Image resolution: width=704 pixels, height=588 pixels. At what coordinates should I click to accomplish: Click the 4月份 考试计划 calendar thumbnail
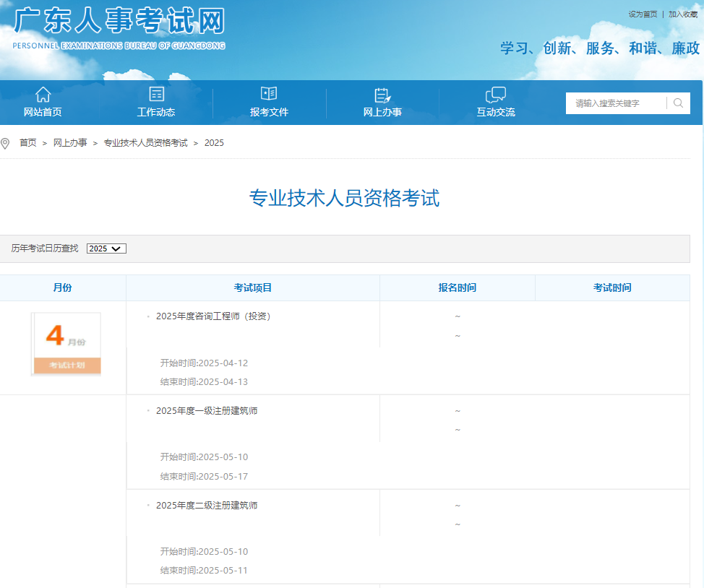[x=66, y=343]
